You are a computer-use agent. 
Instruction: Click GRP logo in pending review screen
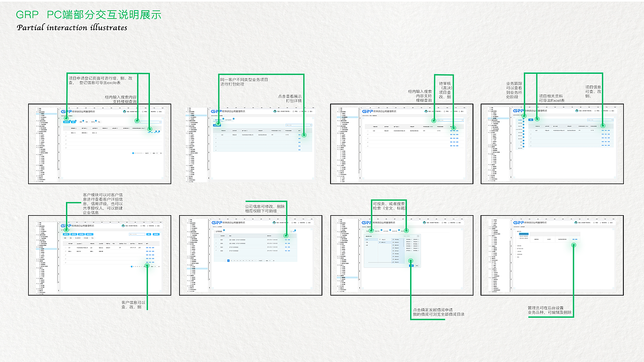pos(368,112)
